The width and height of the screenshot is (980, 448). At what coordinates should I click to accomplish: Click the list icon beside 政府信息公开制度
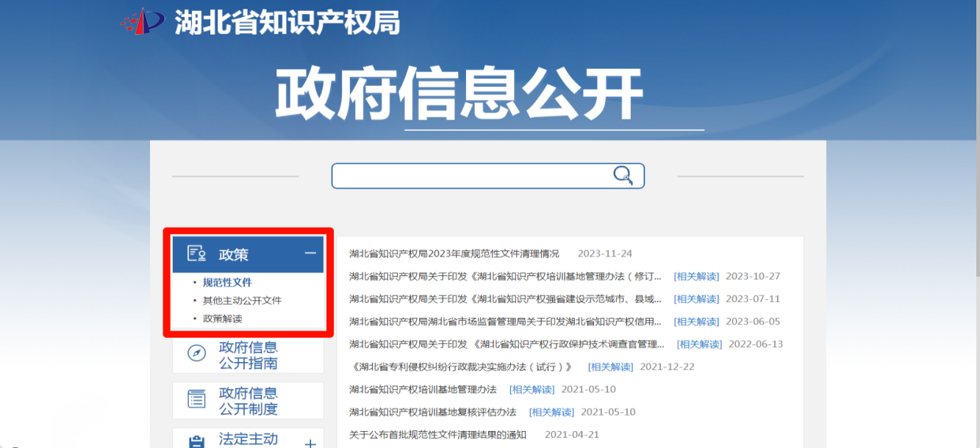pyautogui.click(x=196, y=399)
